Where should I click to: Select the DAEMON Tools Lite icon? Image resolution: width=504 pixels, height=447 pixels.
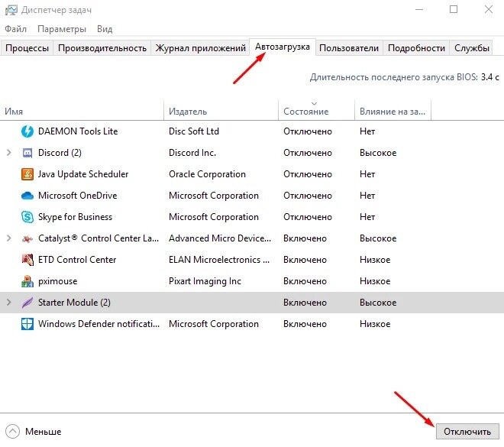(27, 131)
